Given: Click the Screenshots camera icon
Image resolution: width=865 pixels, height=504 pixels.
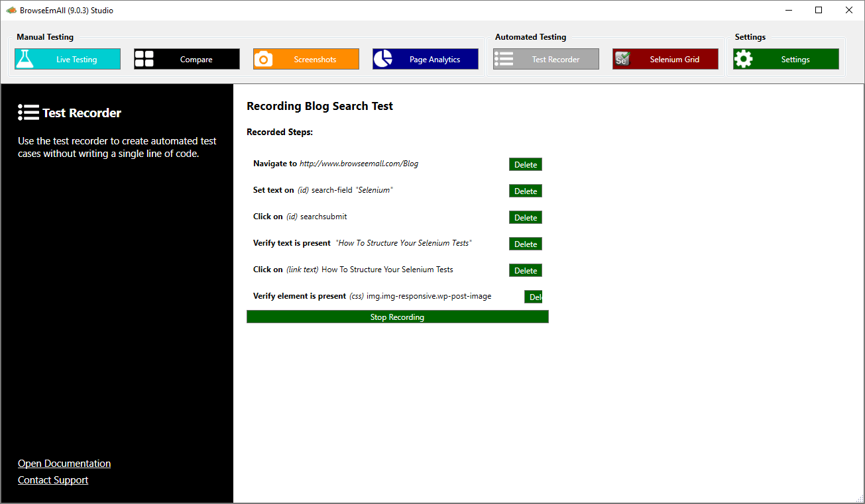Looking at the screenshot, I should [x=263, y=59].
